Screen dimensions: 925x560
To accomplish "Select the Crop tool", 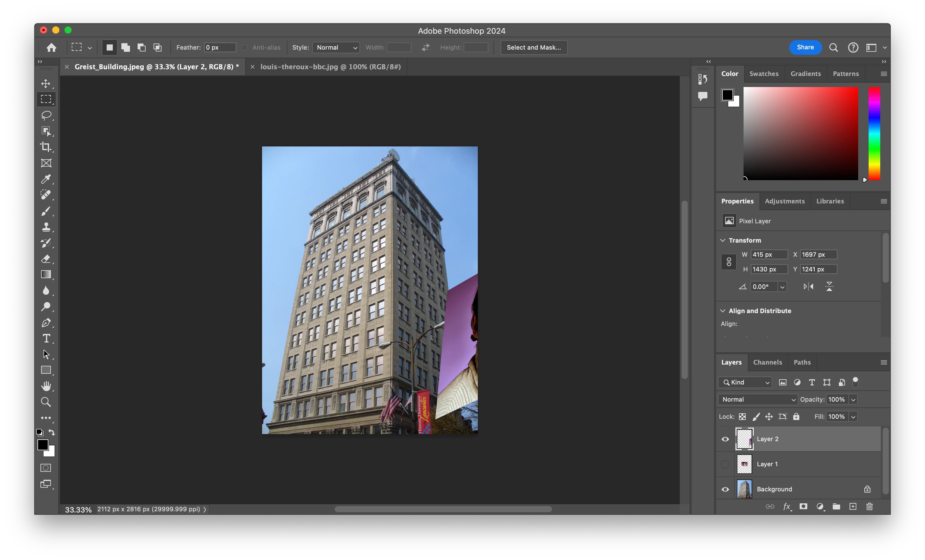I will 46,147.
